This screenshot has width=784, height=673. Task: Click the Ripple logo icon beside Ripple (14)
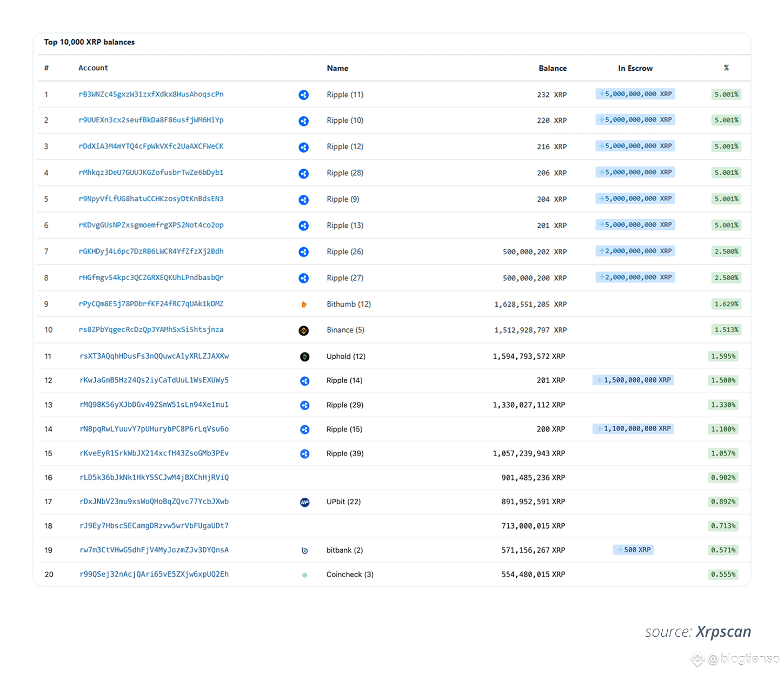pyautogui.click(x=305, y=381)
